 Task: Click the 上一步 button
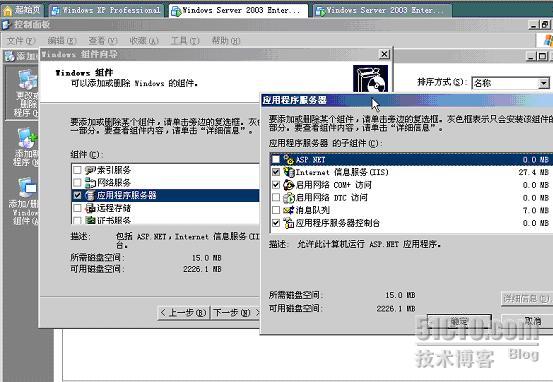pyautogui.click(x=183, y=313)
